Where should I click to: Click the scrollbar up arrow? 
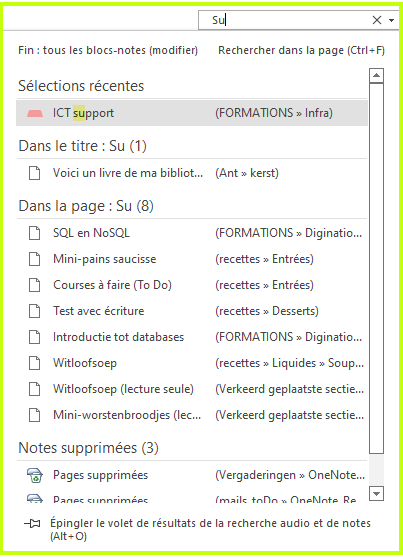376,75
